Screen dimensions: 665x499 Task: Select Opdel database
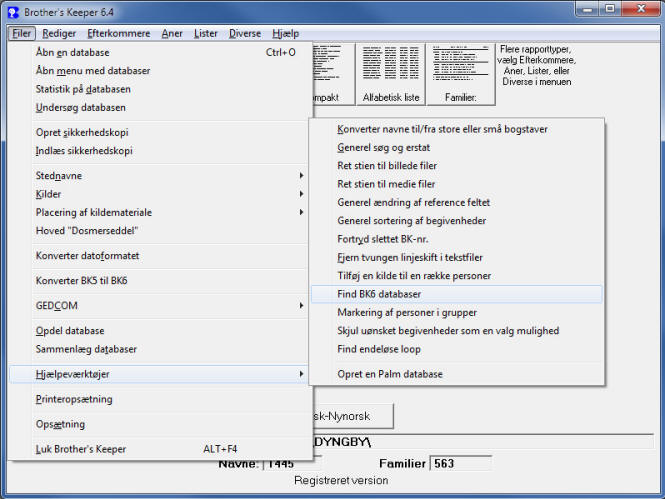pos(160,330)
